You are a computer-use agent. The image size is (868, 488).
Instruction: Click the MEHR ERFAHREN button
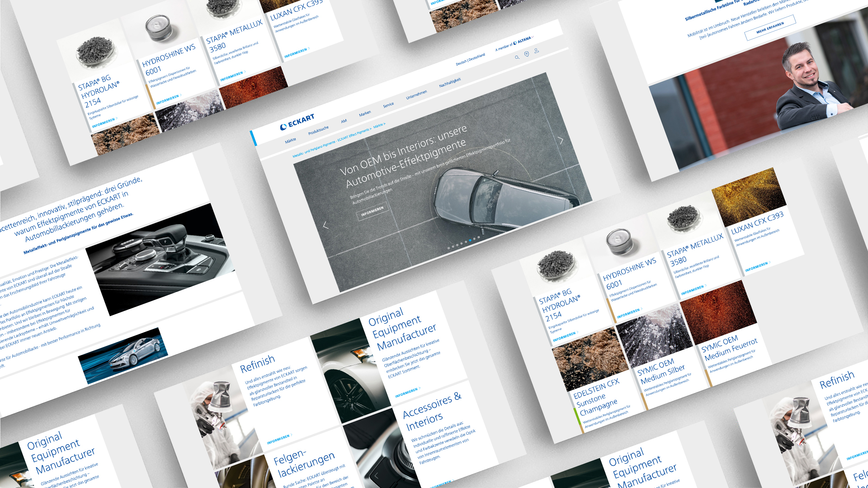click(x=770, y=28)
